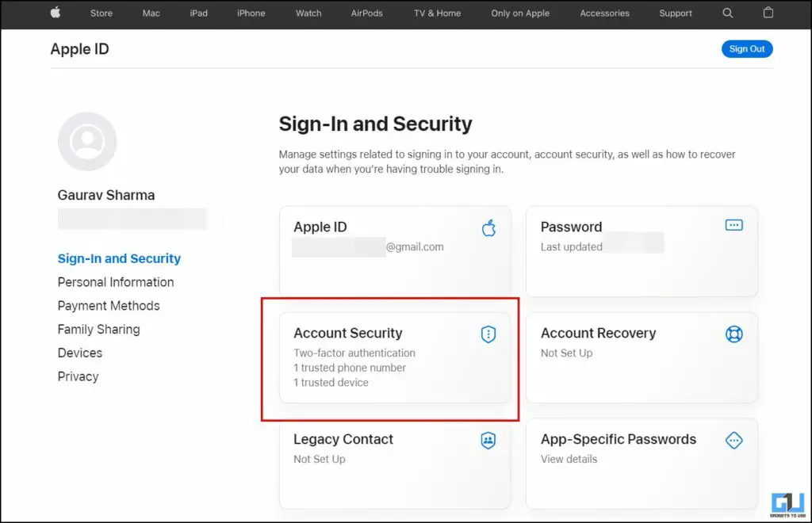Open the Support menu
This screenshot has height=523, width=812.
point(676,13)
